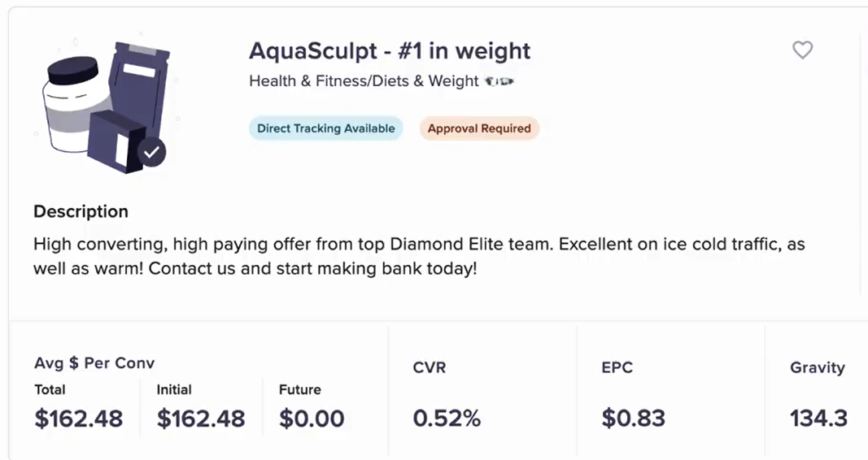This screenshot has width=868, height=460.
Task: Click the 134.3 gravity score
Action: pos(818,419)
